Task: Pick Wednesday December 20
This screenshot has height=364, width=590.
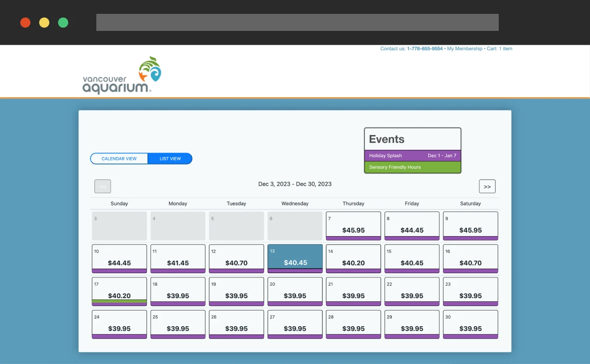Action: (295, 291)
